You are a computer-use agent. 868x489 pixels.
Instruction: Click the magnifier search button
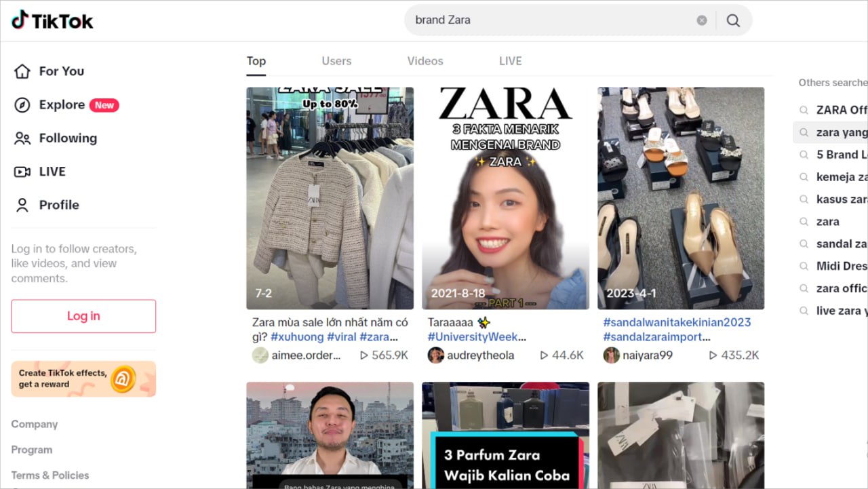(733, 20)
